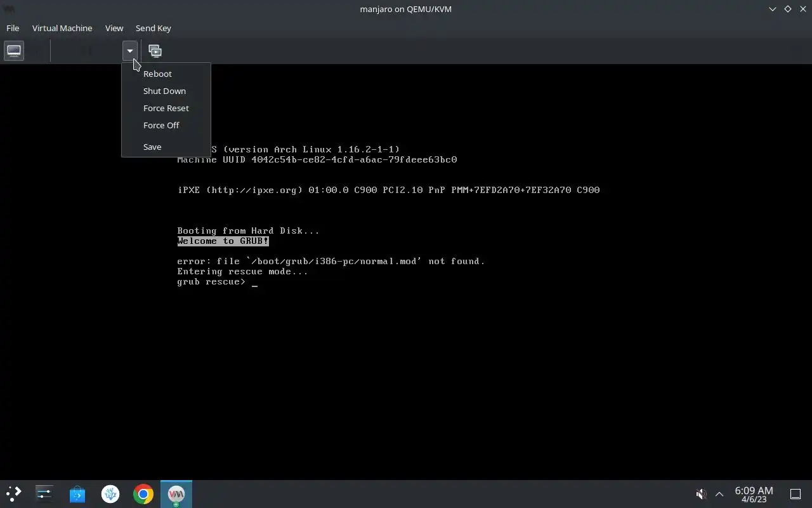Open the KDE application launcher
The height and width of the screenshot is (508, 812).
coord(14,493)
